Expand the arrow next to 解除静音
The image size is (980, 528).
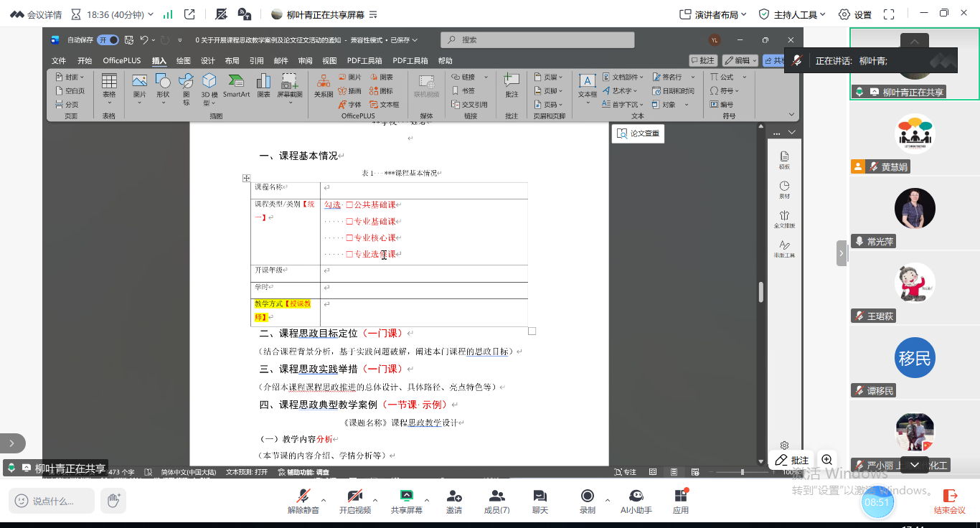[324, 500]
